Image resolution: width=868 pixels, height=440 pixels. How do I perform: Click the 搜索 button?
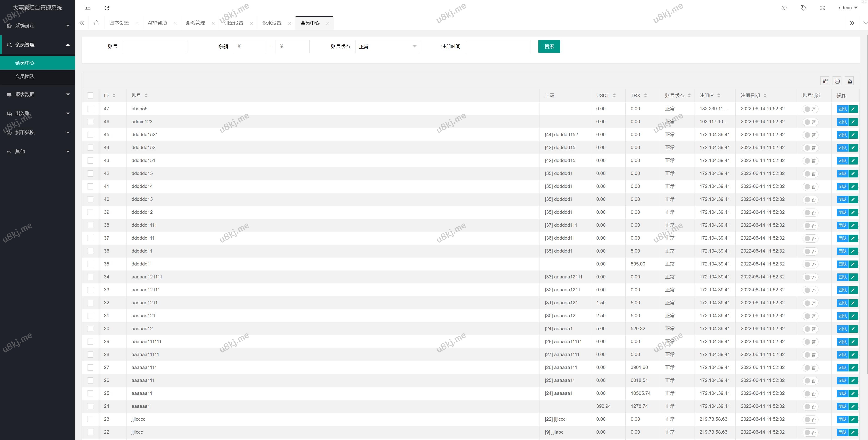click(x=549, y=47)
